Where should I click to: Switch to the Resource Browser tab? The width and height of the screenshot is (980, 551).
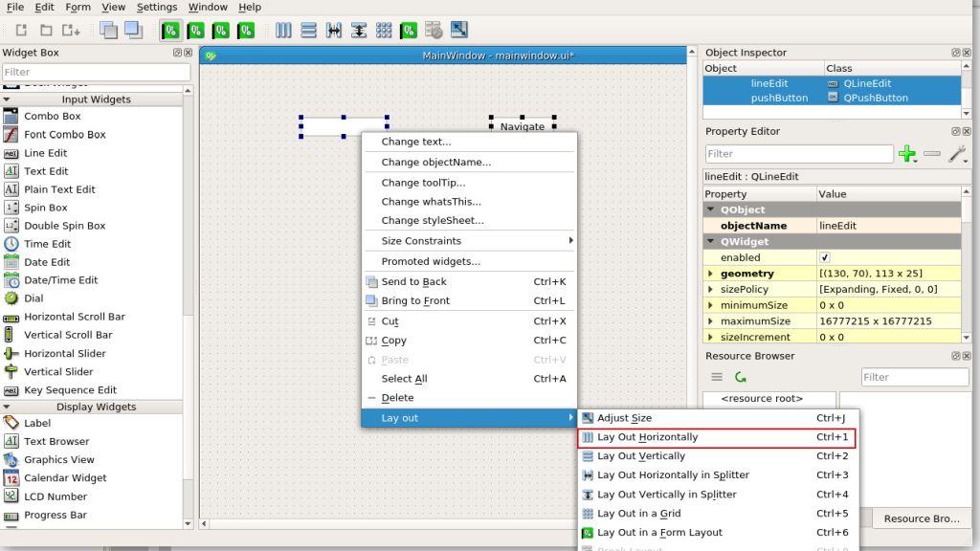coord(921,518)
